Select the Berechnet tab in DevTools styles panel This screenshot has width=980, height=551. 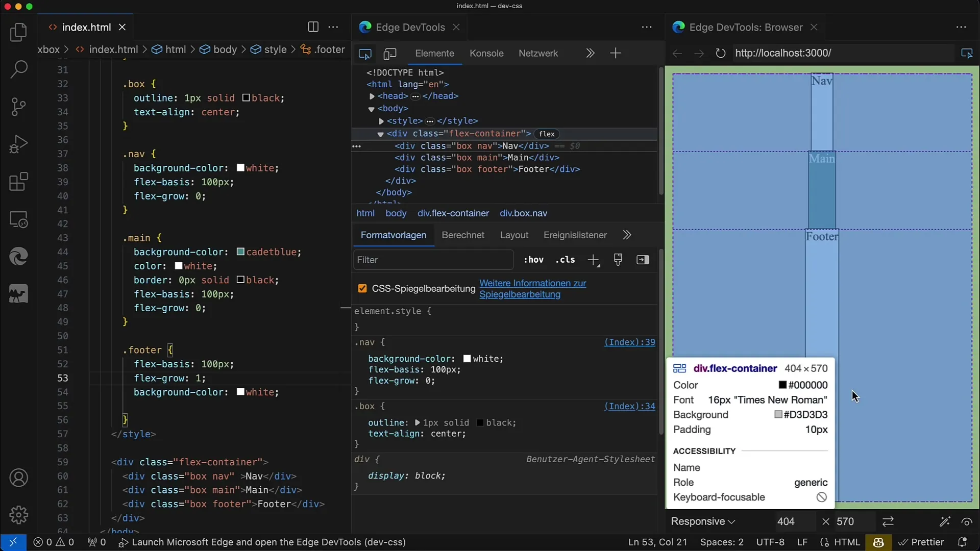(x=463, y=235)
